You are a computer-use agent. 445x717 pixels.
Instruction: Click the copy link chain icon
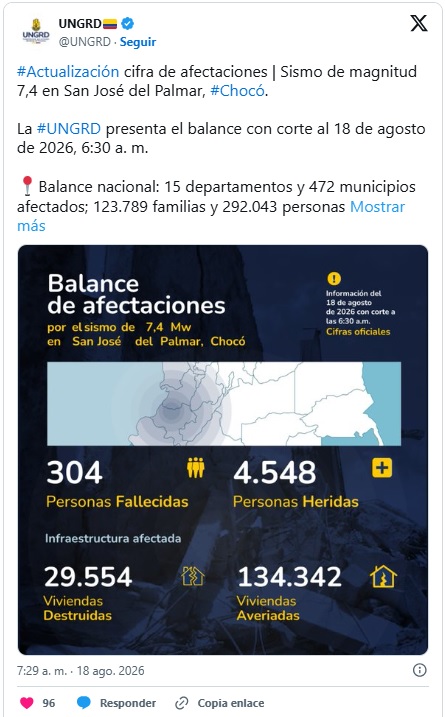(182, 703)
